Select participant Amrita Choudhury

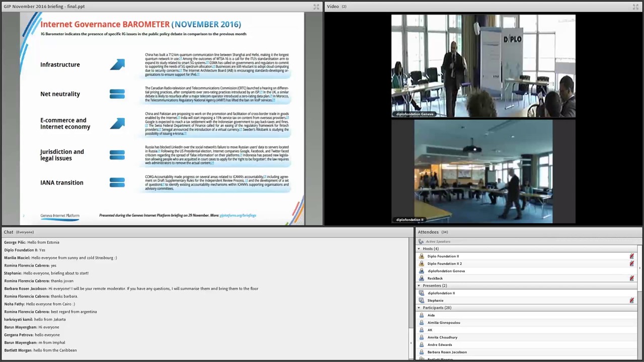(x=442, y=337)
